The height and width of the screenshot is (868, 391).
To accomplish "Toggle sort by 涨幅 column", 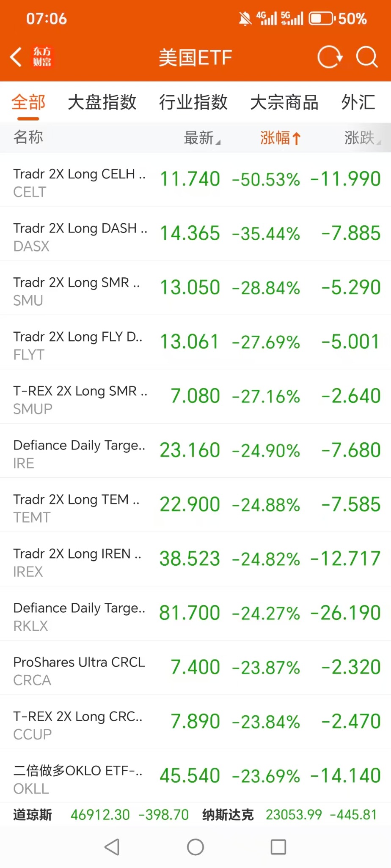I will pos(280,138).
